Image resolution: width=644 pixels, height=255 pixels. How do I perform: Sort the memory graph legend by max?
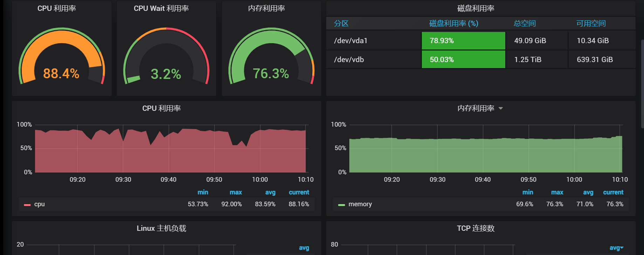click(557, 192)
